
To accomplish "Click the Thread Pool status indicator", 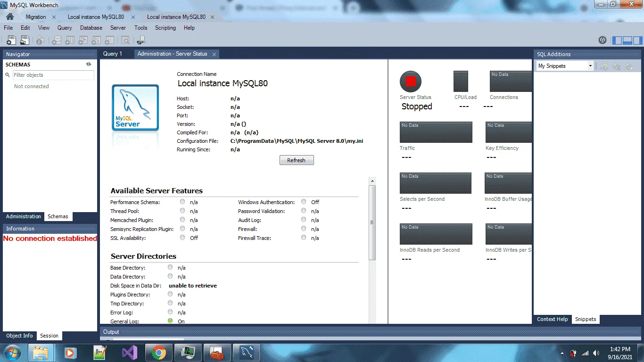I will [182, 211].
